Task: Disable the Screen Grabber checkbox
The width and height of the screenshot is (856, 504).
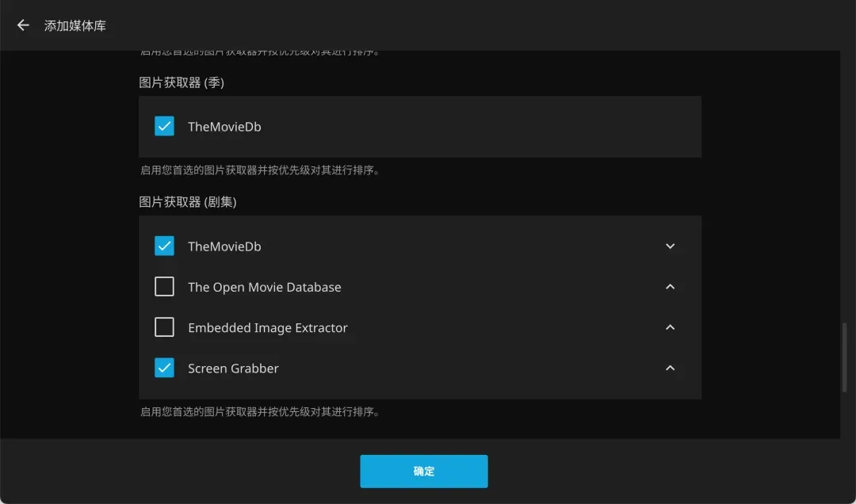Action: pos(164,368)
